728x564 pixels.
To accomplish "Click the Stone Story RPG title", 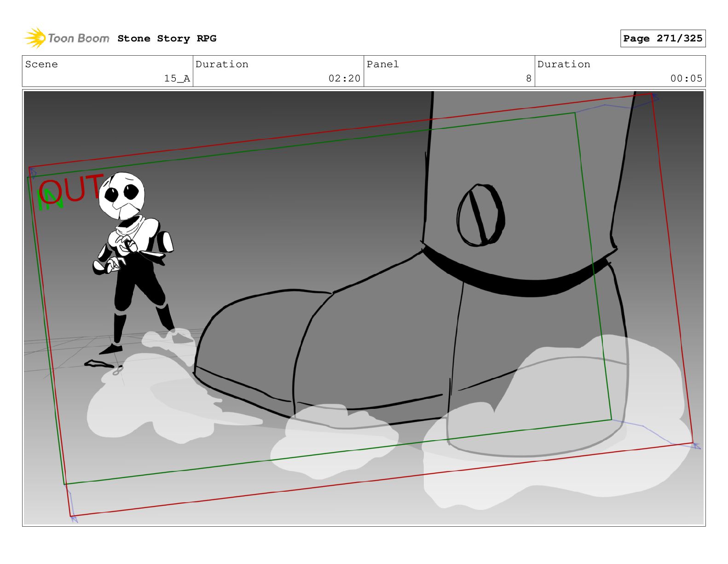I will click(167, 39).
